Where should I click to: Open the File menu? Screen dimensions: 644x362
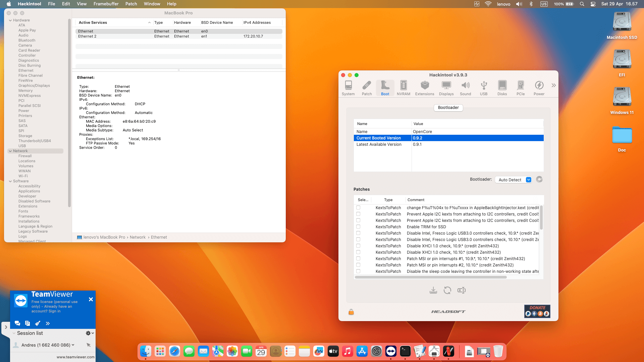point(52,4)
